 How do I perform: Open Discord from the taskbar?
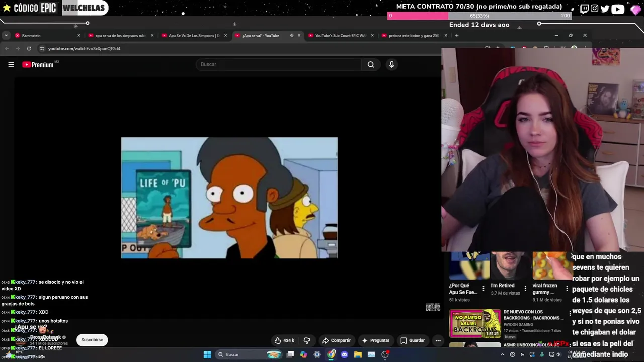(x=344, y=354)
